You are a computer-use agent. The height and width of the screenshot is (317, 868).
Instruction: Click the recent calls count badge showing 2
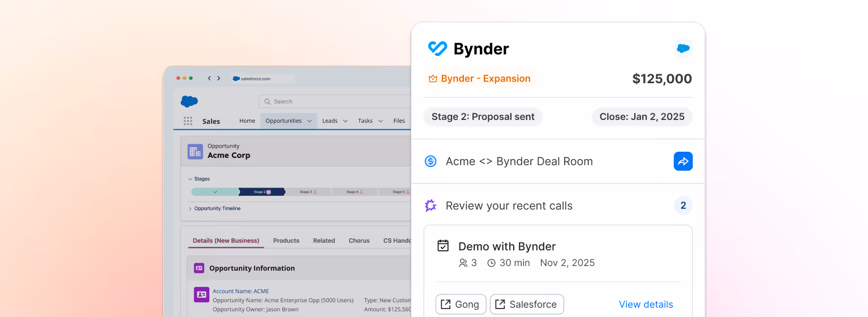683,205
